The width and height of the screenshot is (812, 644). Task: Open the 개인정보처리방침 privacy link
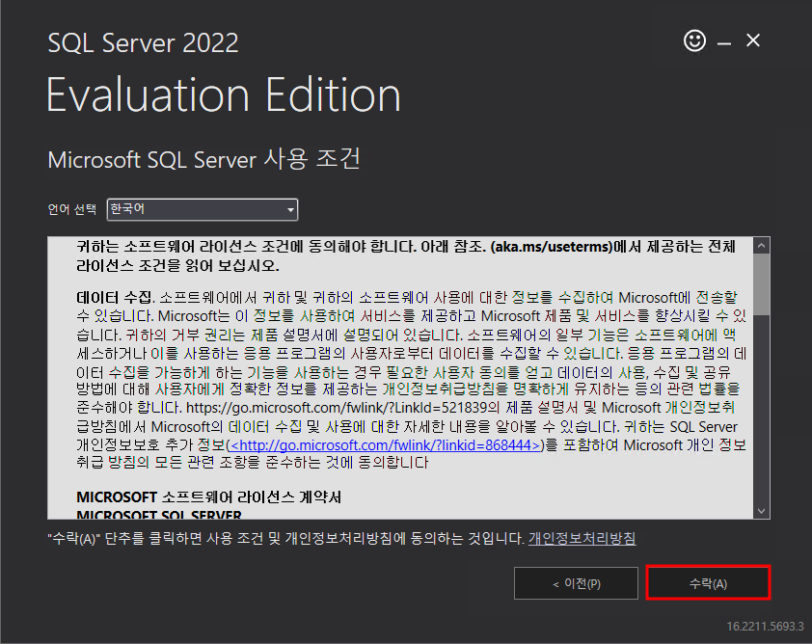(x=582, y=539)
